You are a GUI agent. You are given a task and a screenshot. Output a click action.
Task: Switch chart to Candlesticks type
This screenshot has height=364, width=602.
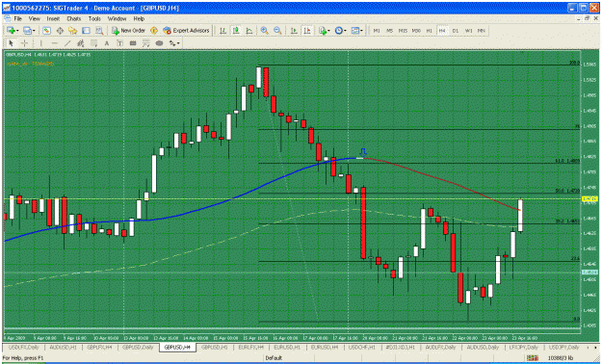(x=236, y=31)
